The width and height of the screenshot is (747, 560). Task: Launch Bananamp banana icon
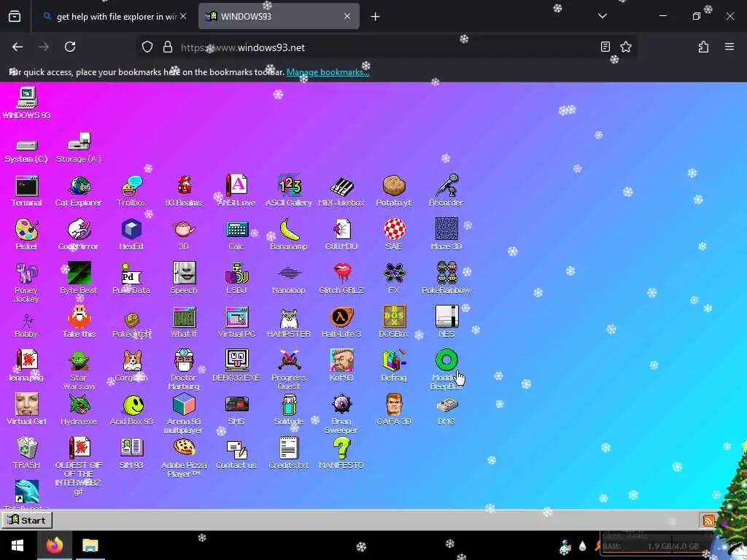coord(289,234)
